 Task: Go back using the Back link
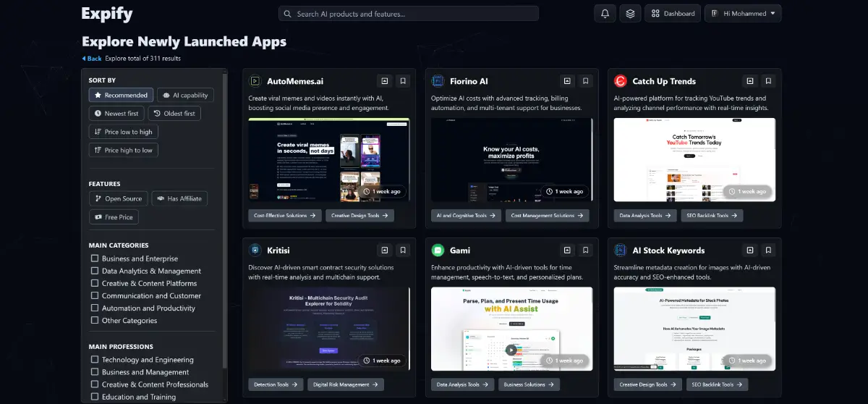click(x=92, y=59)
